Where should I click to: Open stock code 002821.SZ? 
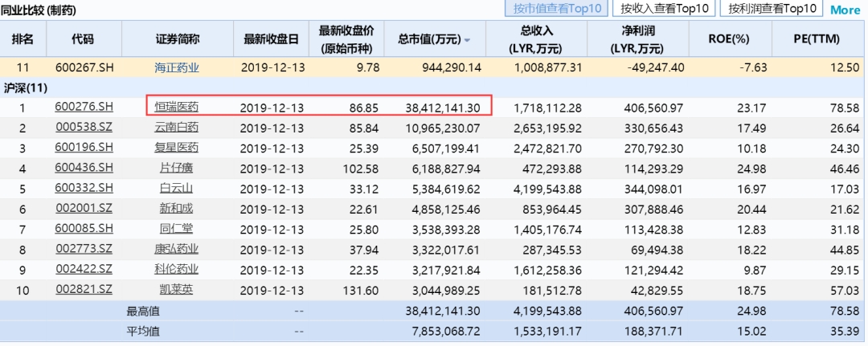[84, 289]
